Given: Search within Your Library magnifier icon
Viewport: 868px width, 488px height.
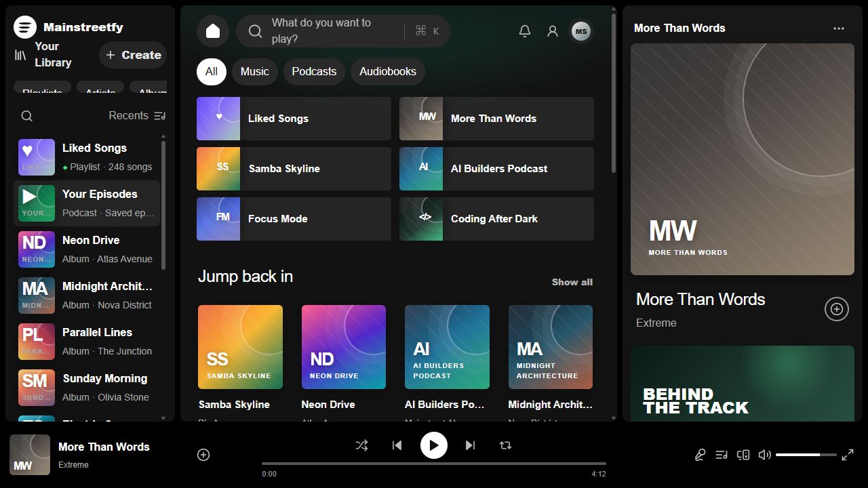Looking at the screenshot, I should coord(26,116).
